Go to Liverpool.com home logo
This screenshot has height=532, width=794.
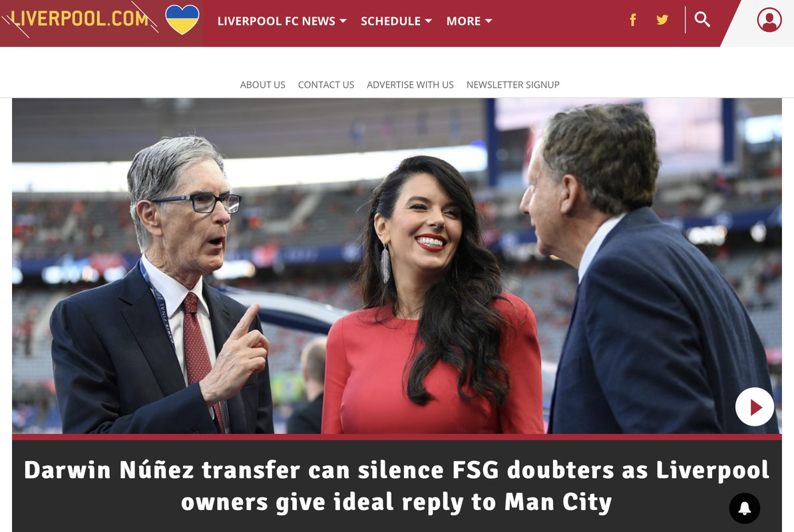pyautogui.click(x=79, y=19)
